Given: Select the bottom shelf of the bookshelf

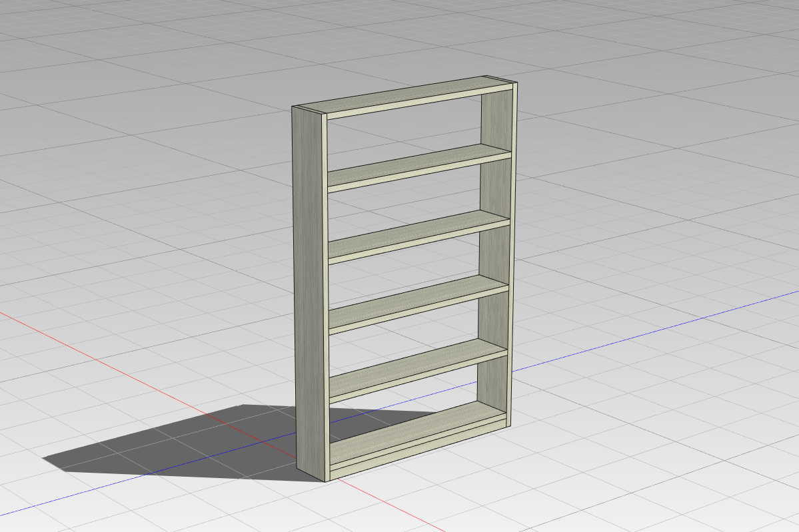Looking at the screenshot, I should 418,432.
